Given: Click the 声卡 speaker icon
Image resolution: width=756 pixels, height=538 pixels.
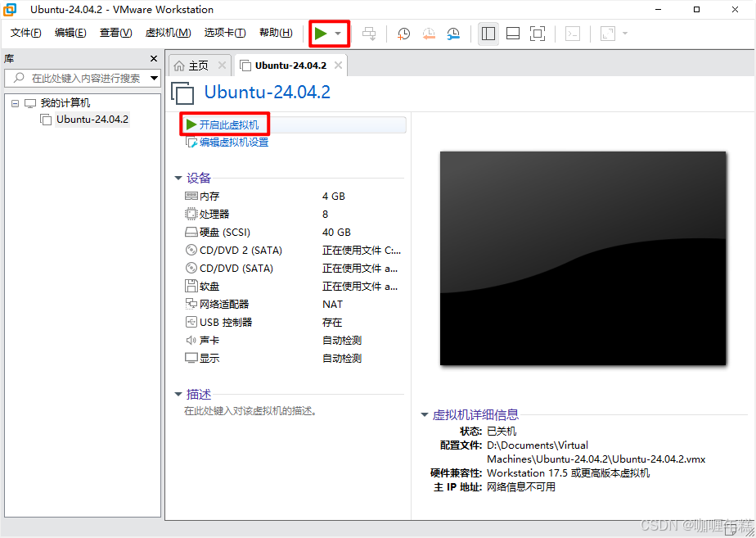Looking at the screenshot, I should (x=191, y=340).
